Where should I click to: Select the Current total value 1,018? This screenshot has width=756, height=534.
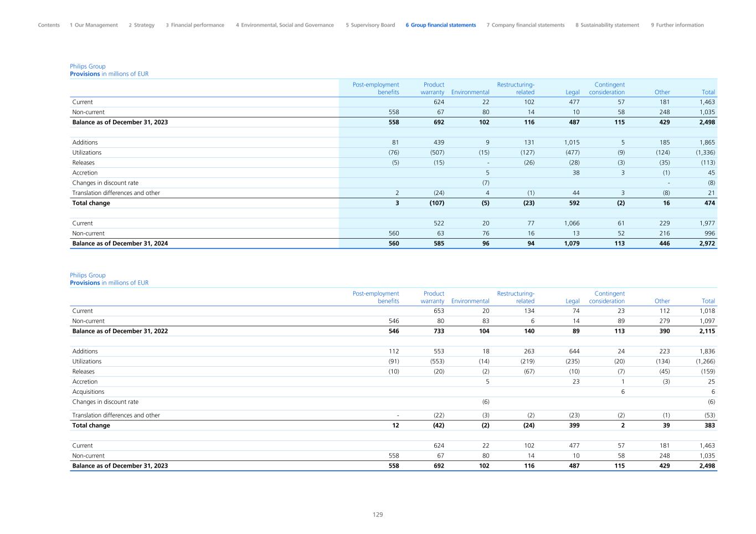pyautogui.click(x=707, y=311)
